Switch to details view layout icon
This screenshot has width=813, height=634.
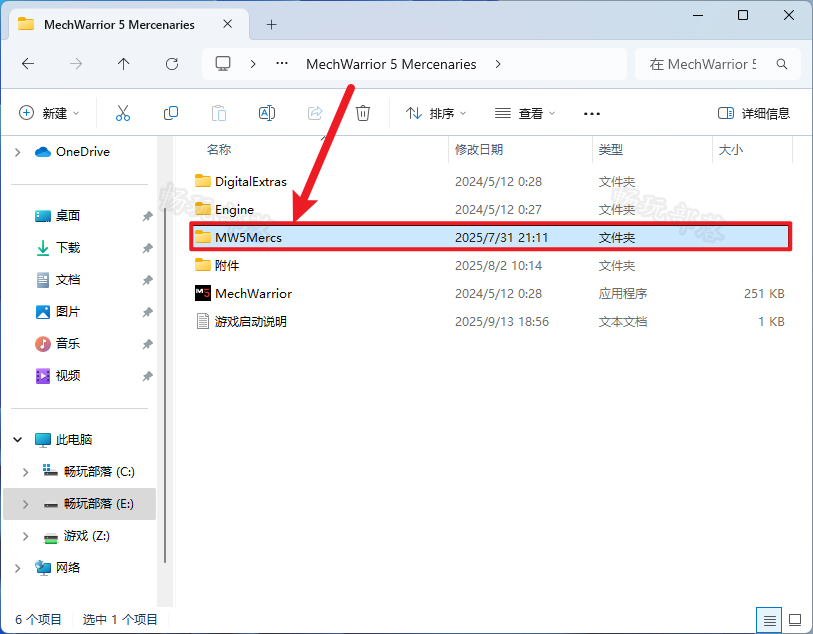[x=769, y=619]
